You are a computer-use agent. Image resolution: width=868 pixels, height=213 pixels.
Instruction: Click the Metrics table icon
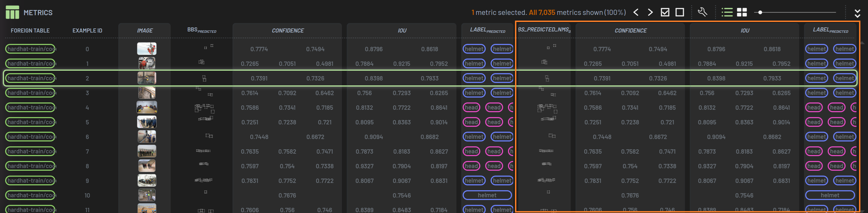[12, 12]
